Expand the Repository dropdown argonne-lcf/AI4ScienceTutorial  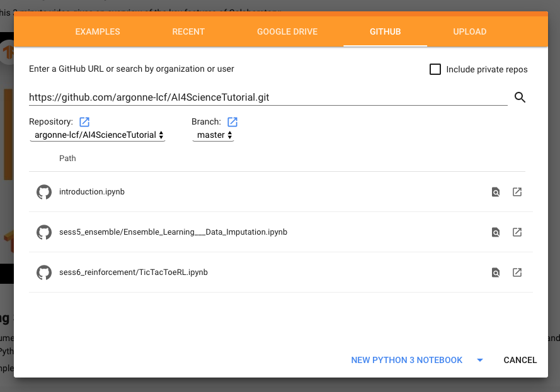[98, 135]
